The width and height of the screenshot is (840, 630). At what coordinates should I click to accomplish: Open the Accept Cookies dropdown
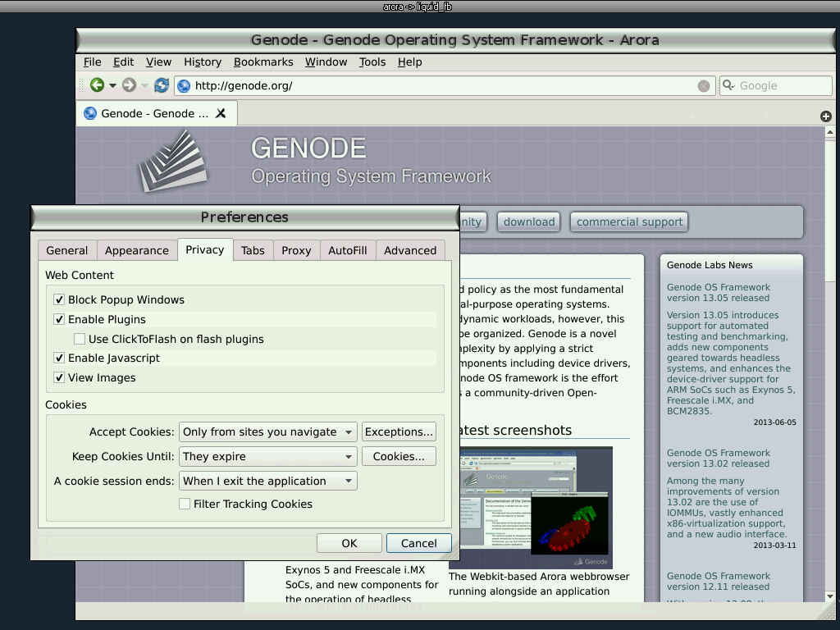click(x=267, y=431)
